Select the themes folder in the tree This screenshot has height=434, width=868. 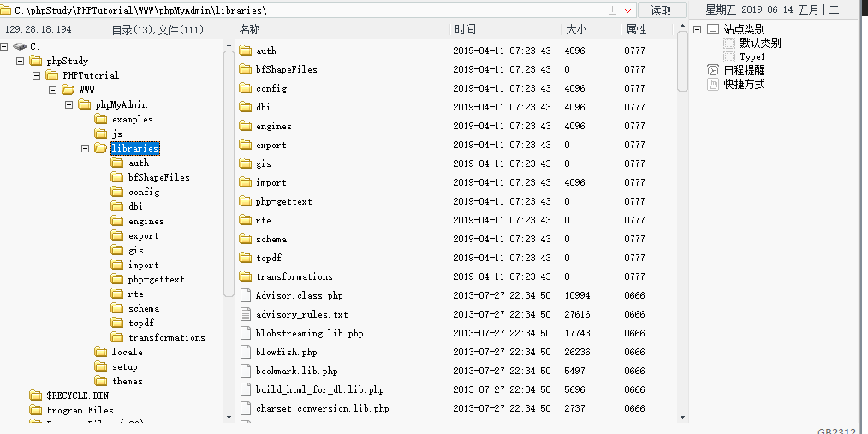point(127,381)
